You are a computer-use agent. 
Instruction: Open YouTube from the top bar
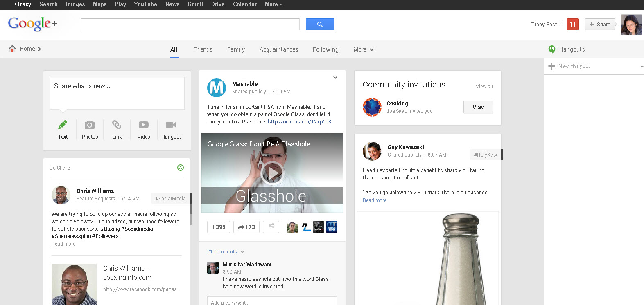tap(145, 4)
